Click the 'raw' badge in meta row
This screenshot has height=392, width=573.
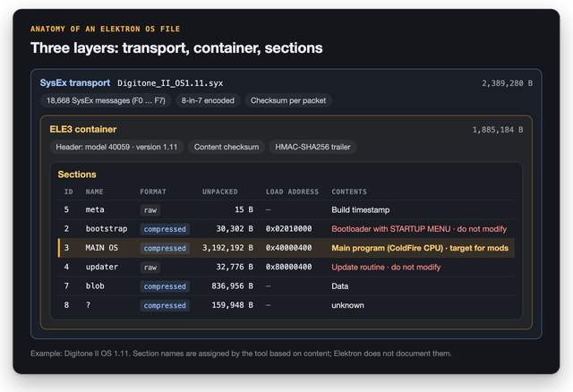click(150, 210)
